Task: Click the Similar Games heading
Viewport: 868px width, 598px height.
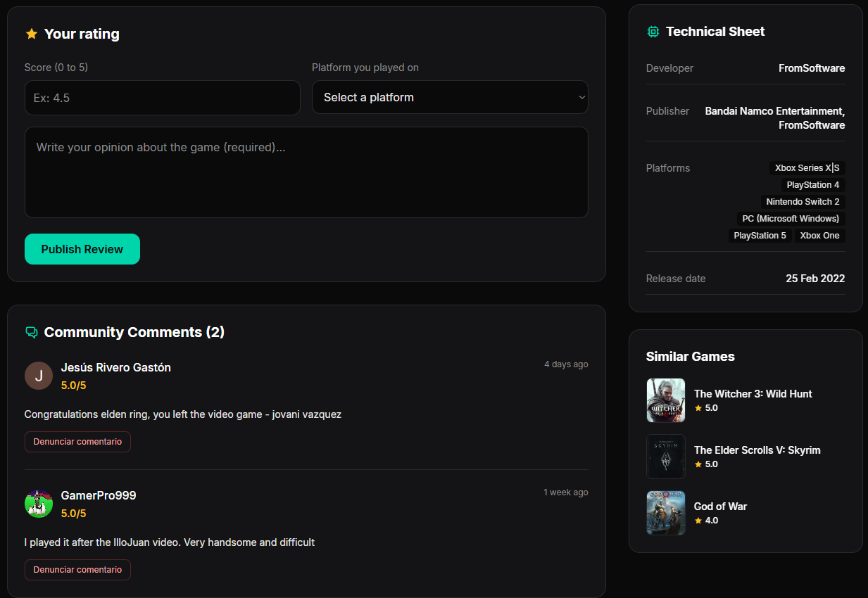Action: 691,357
